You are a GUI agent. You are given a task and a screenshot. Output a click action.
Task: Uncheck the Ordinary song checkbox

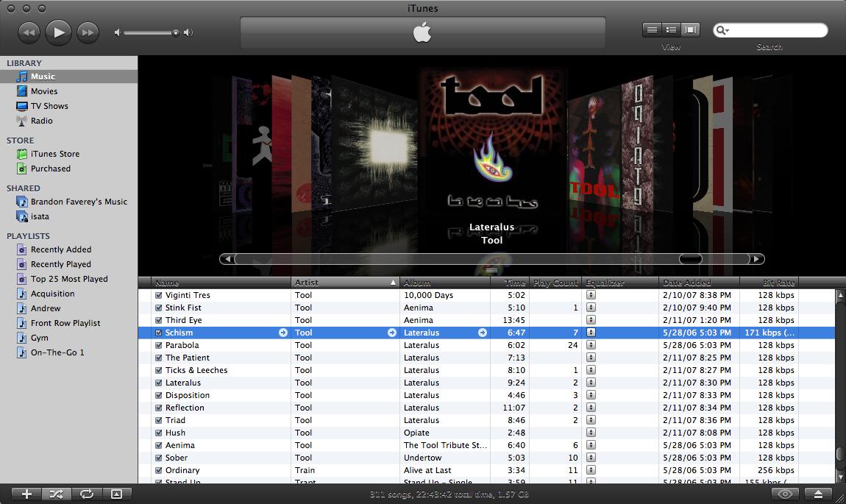pos(159,471)
